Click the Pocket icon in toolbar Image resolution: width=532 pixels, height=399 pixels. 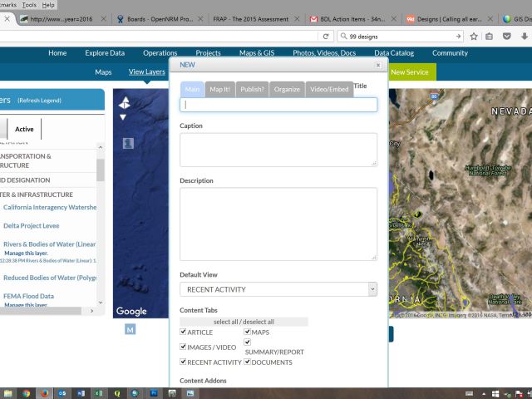click(x=506, y=37)
